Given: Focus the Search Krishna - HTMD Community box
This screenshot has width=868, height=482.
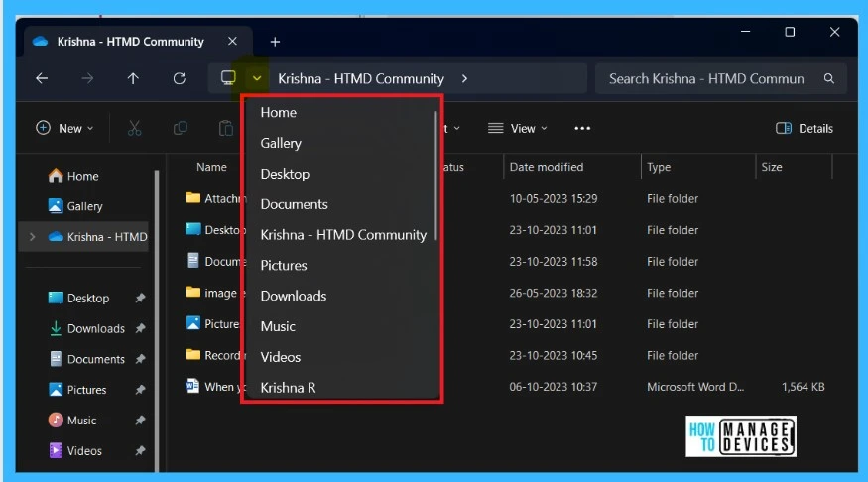Looking at the screenshot, I should click(721, 78).
